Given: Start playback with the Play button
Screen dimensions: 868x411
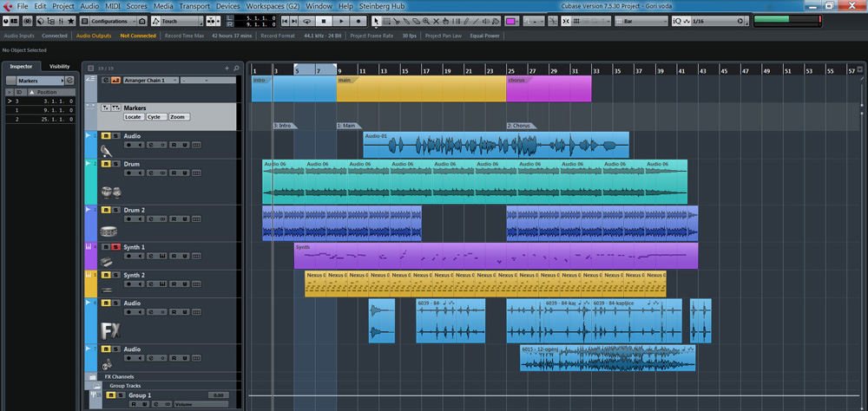Looking at the screenshot, I should [341, 21].
